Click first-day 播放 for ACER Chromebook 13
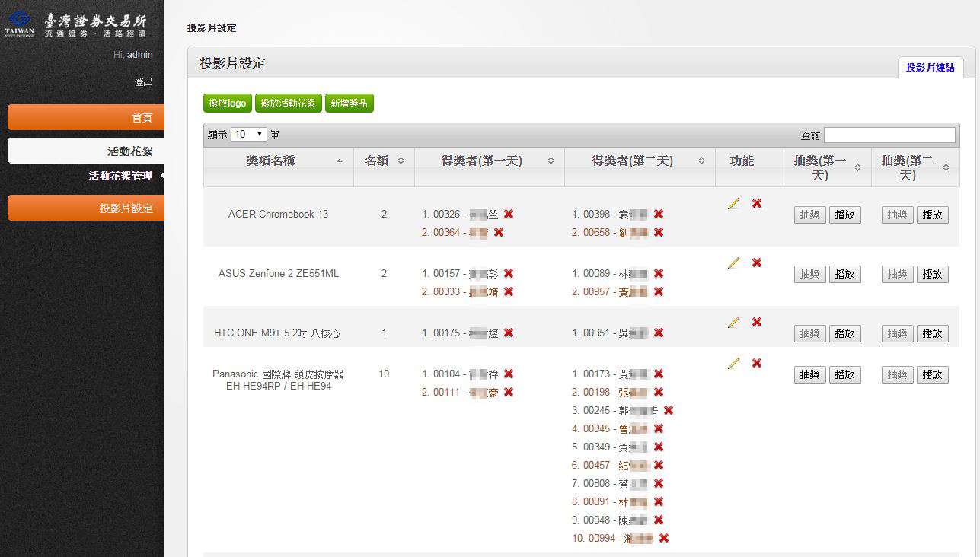 [845, 215]
